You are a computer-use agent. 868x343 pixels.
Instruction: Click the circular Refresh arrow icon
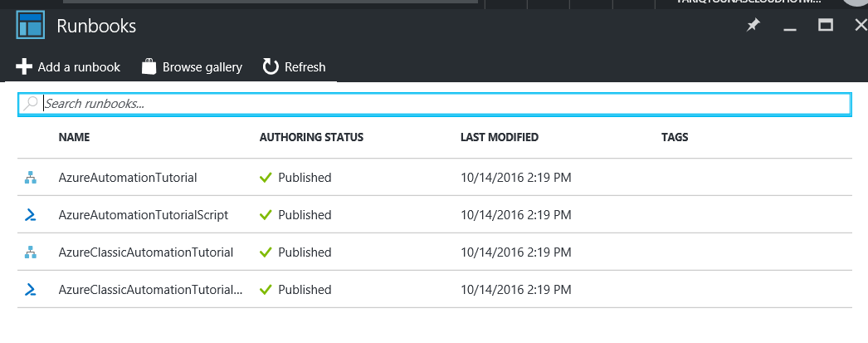click(x=271, y=66)
